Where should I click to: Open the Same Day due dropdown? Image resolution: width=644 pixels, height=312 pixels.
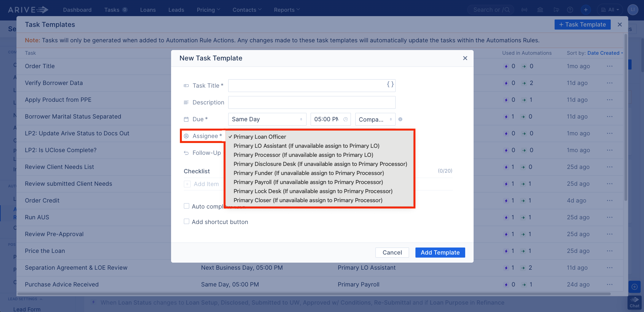click(x=267, y=119)
